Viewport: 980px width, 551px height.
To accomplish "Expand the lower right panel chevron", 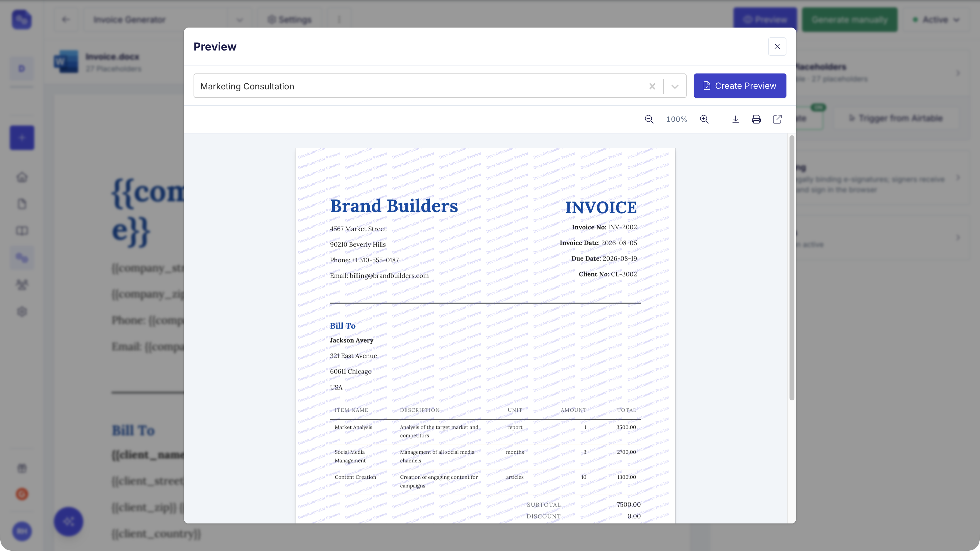I will pos(958,237).
